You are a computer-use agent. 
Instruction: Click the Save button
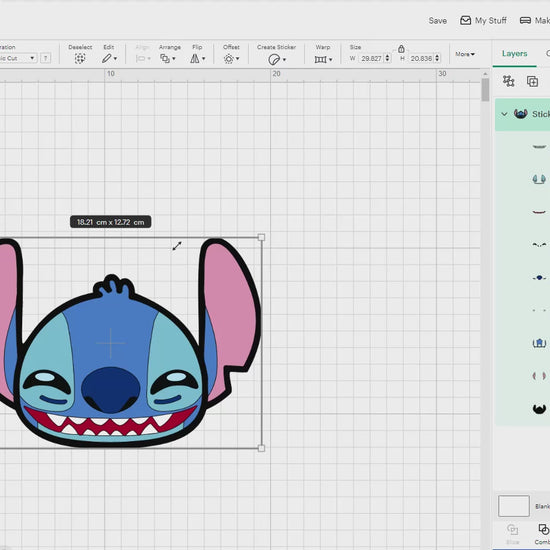437,21
